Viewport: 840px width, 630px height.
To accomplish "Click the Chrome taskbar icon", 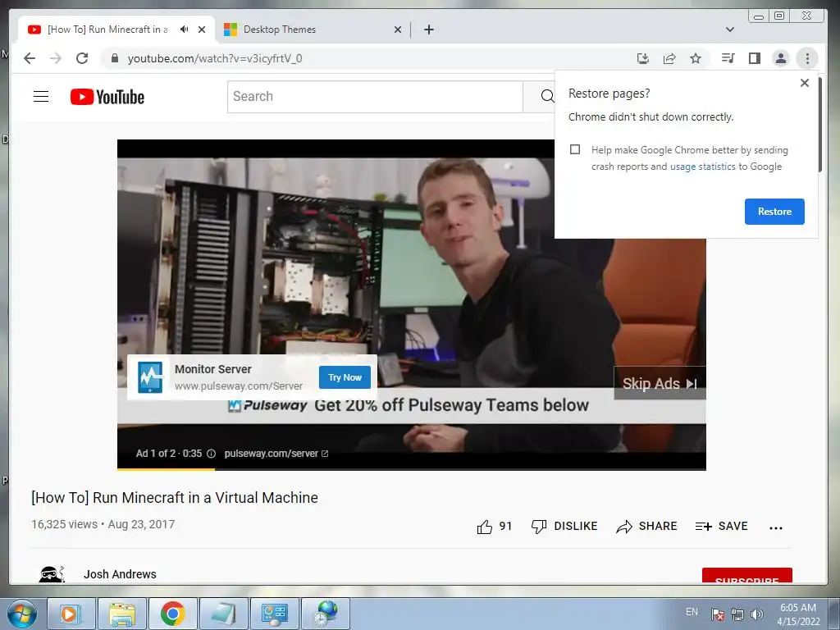I will (172, 614).
